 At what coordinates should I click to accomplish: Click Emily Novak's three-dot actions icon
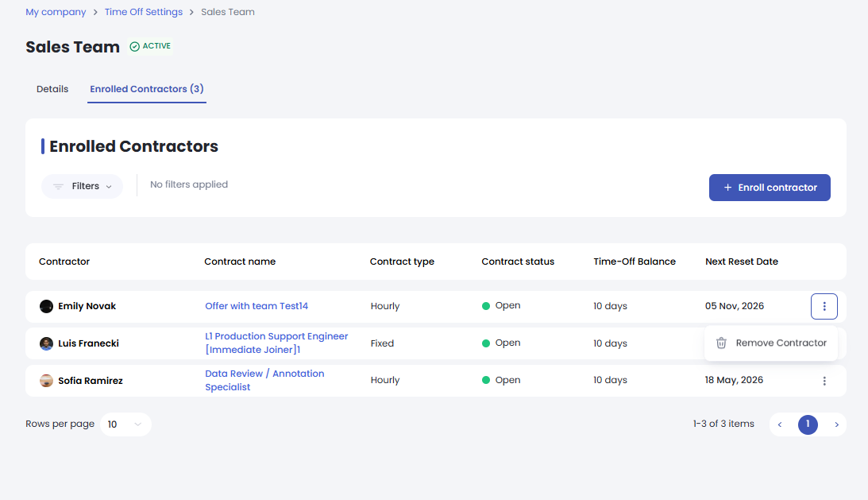click(x=824, y=306)
